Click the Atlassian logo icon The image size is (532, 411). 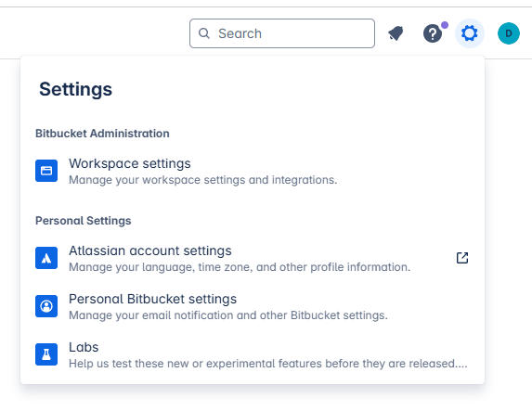tap(46, 258)
